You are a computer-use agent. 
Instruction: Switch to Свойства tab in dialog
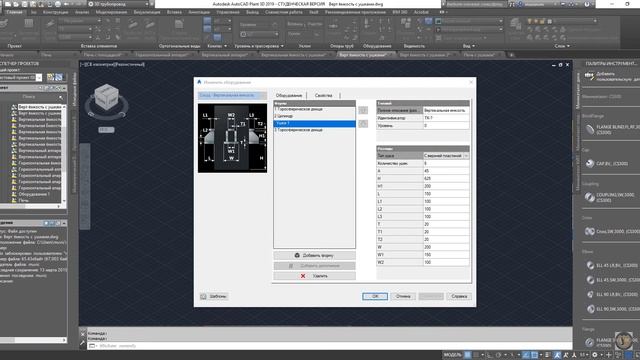coord(323,96)
